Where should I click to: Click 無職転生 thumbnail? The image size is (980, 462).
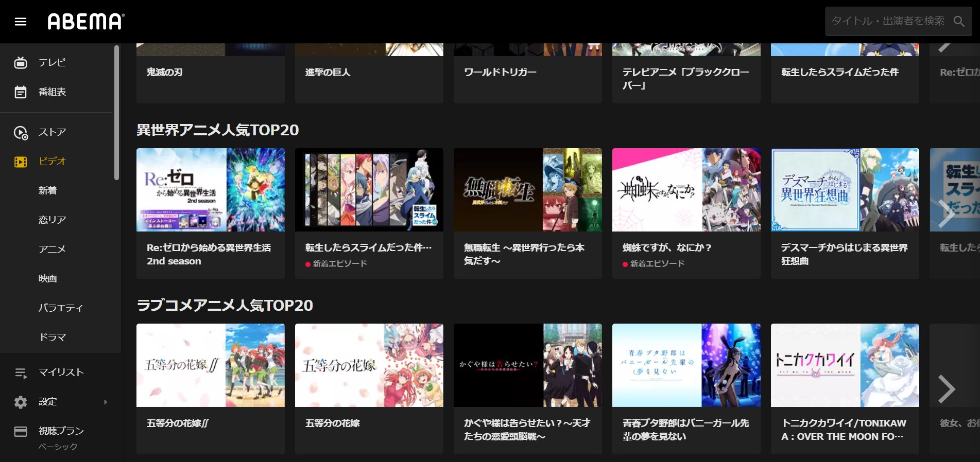pyautogui.click(x=528, y=190)
